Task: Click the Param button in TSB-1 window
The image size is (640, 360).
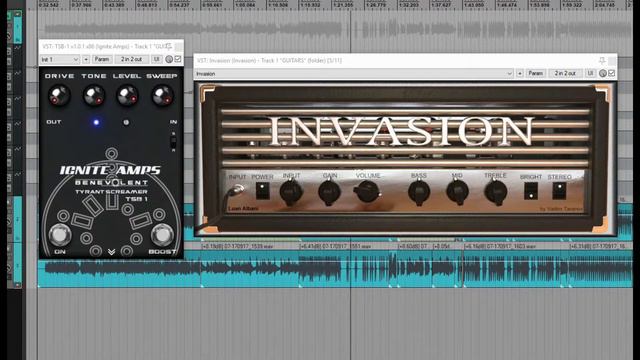Action: pyautogui.click(x=102, y=60)
